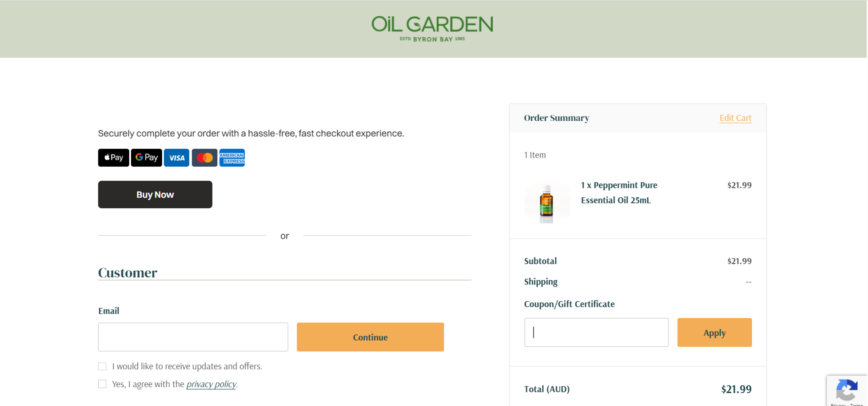Apply the coupon code
This screenshot has width=868, height=406.
715,332
